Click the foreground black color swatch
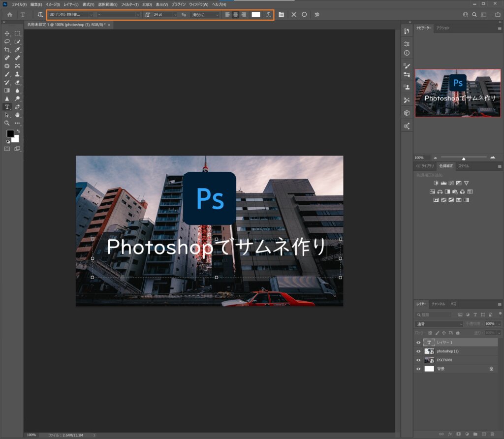Viewport: 504px width, 439px height. pos(10,133)
